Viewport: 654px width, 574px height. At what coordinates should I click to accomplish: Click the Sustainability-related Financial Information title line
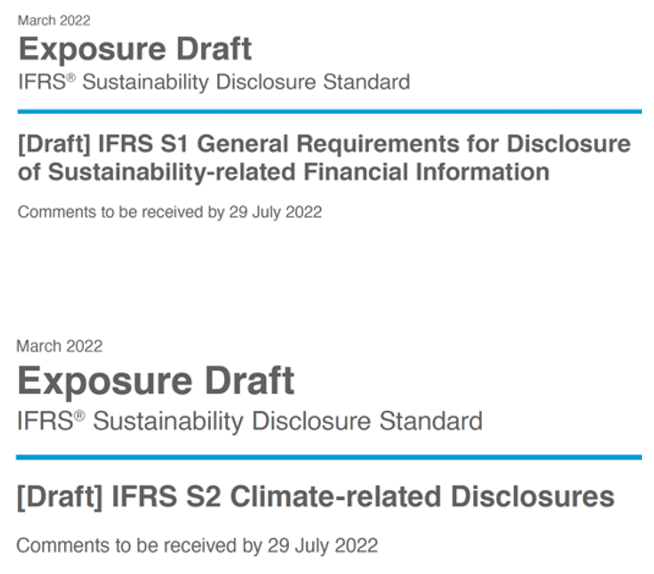[x=284, y=172]
